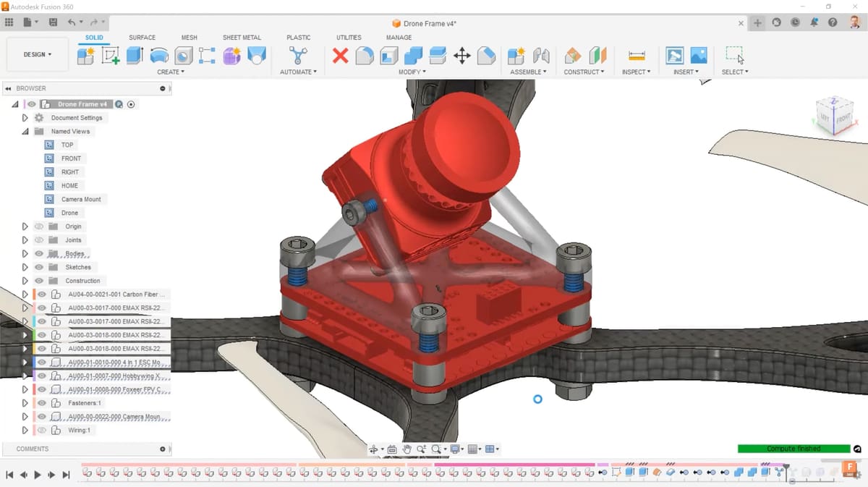The width and height of the screenshot is (868, 487).
Task: Expand the Document Settings tree node
Action: [x=25, y=118]
